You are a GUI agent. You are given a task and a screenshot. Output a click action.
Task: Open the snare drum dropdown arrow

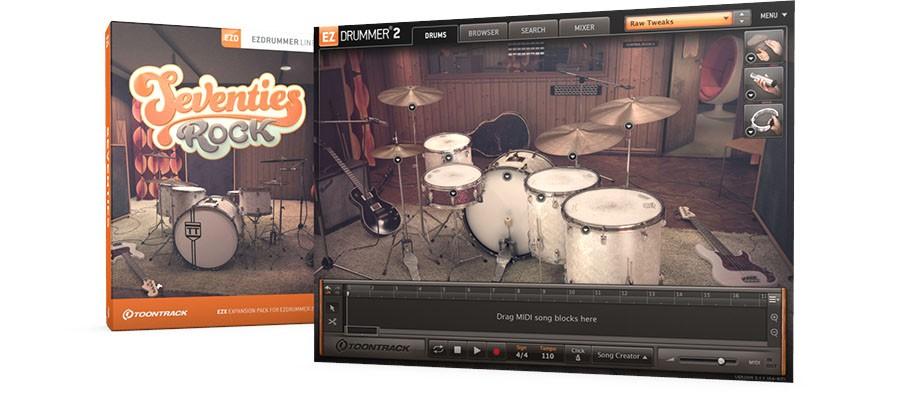452,194
